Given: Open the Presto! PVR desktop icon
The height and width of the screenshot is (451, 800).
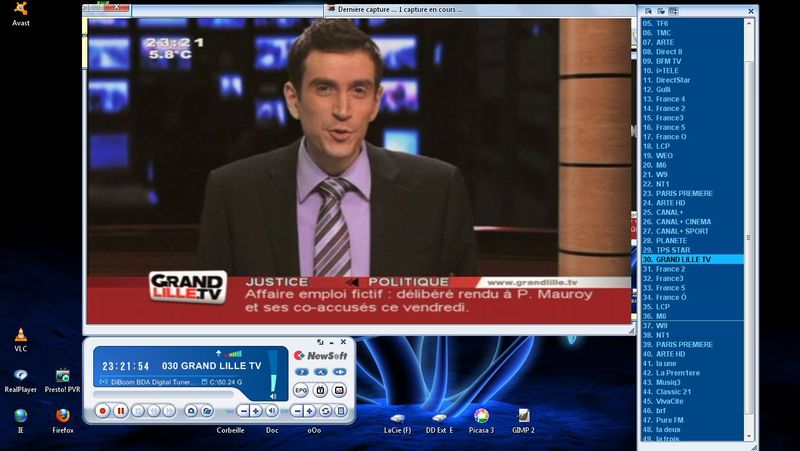Looking at the screenshot, I should pyautogui.click(x=62, y=381).
